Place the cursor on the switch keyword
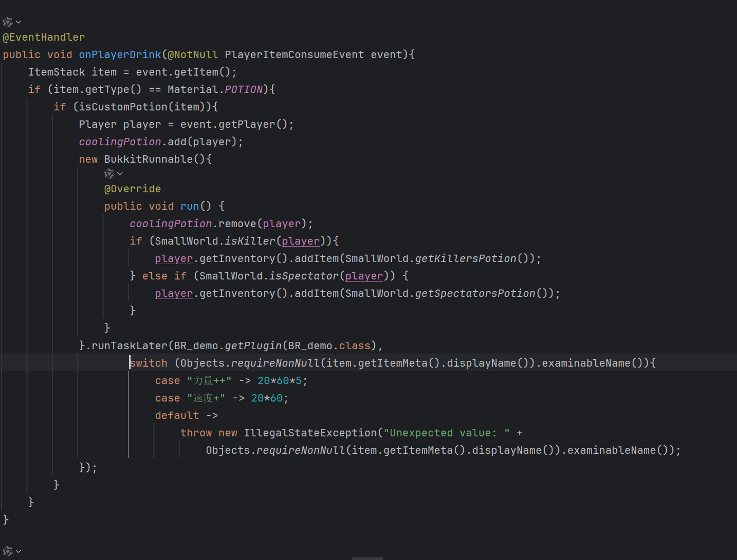Viewport: 737px width, 560px height. pyautogui.click(x=149, y=363)
